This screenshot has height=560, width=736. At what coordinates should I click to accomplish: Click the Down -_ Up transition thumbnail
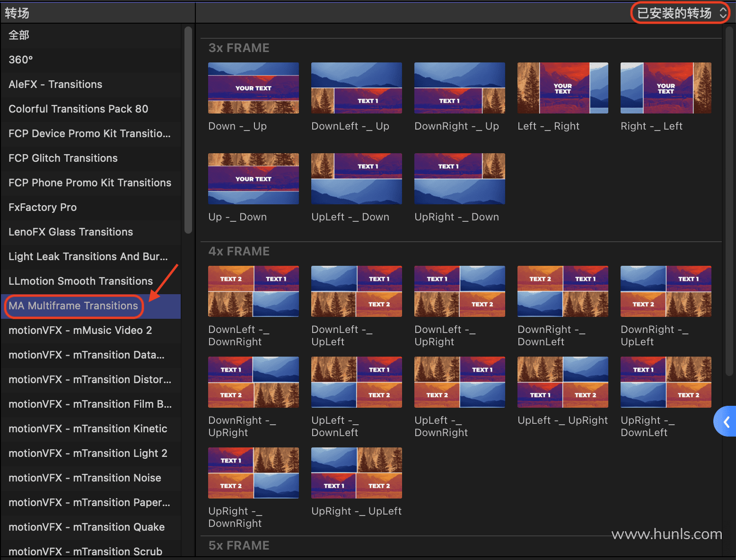[253, 88]
